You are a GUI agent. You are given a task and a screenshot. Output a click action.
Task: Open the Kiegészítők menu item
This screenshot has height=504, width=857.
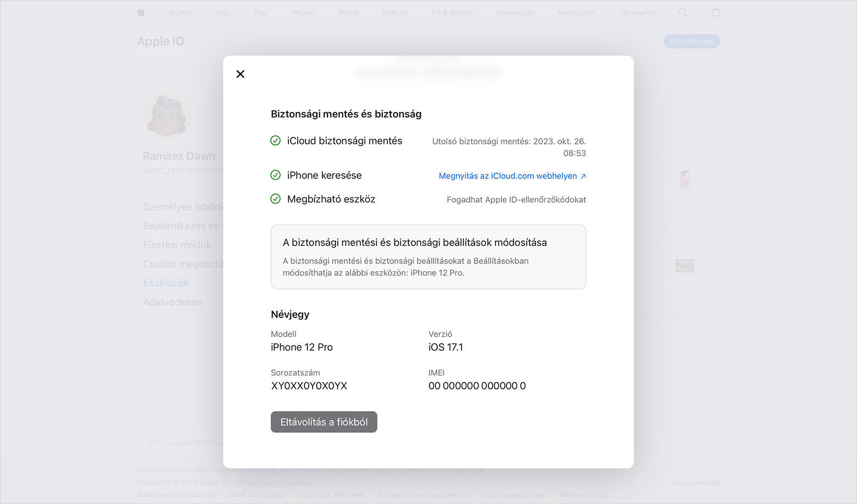(x=576, y=13)
